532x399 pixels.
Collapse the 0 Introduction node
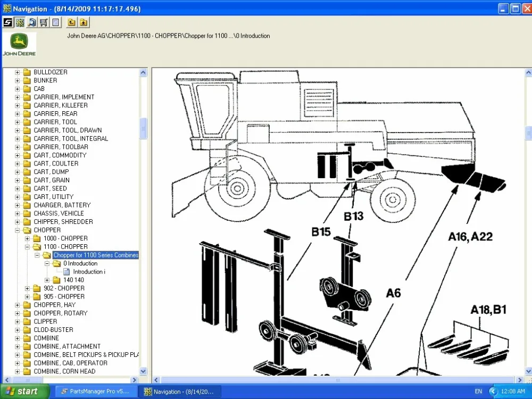(47, 264)
